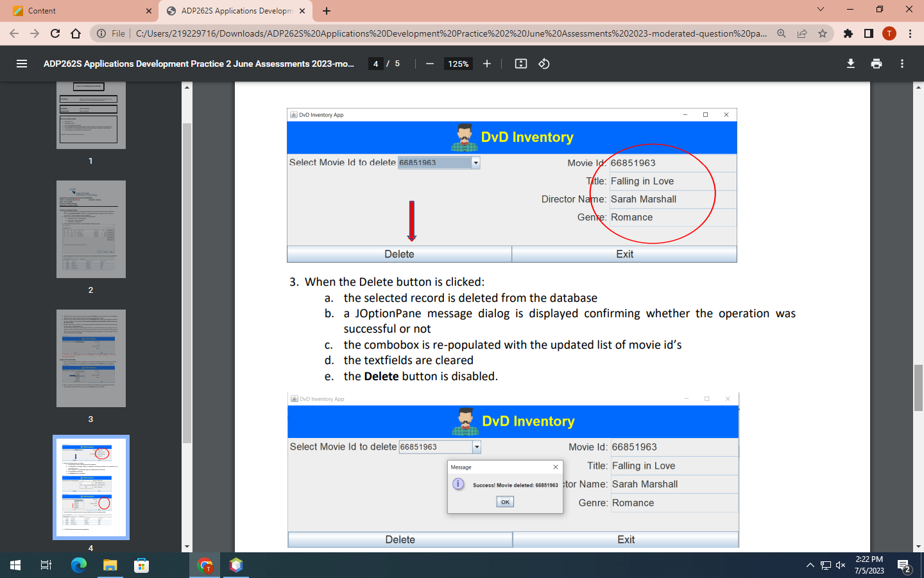
Task: Open the PDF sidebar with the hamburger icon
Action: 22,64
